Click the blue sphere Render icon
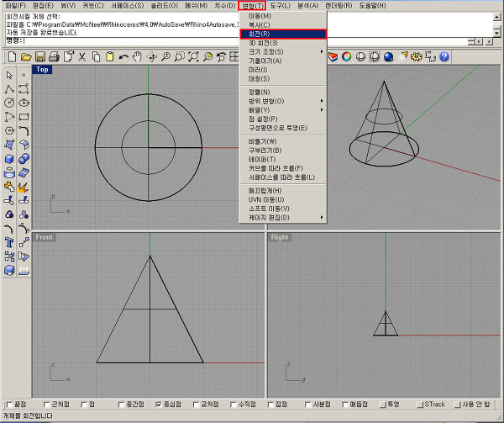The height and width of the screenshot is (423, 504). click(389, 57)
